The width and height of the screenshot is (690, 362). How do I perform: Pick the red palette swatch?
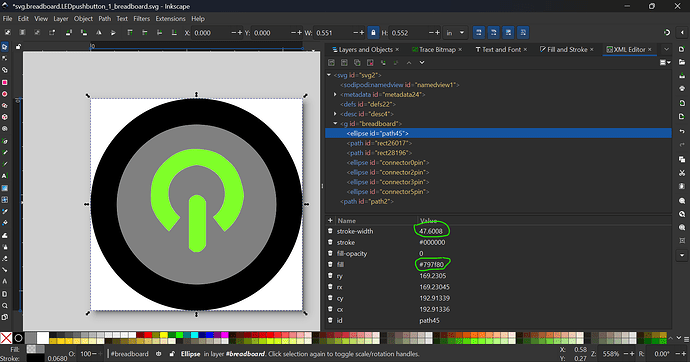(x=148, y=335)
